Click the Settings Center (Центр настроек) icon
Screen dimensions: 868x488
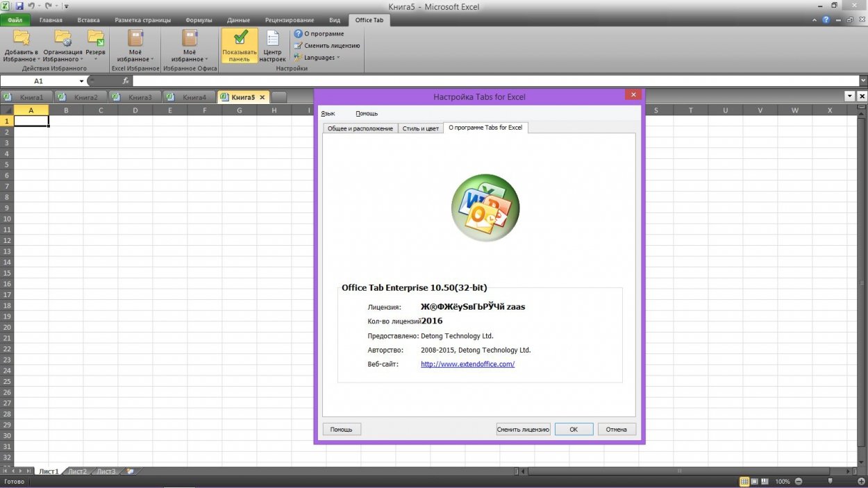[x=272, y=39]
